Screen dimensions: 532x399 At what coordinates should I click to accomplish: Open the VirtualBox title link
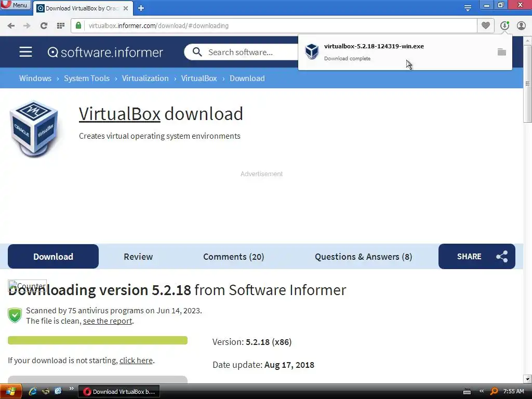119,114
